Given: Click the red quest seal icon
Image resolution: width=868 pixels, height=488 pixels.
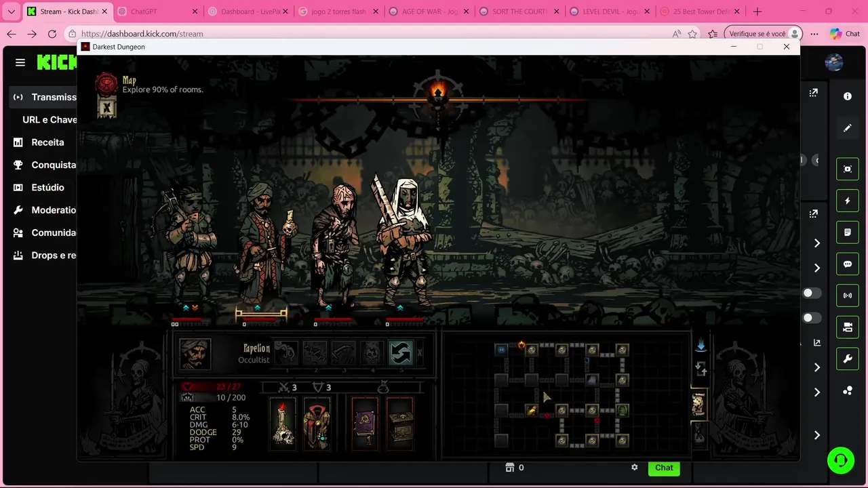Looking at the screenshot, I should 106,83.
